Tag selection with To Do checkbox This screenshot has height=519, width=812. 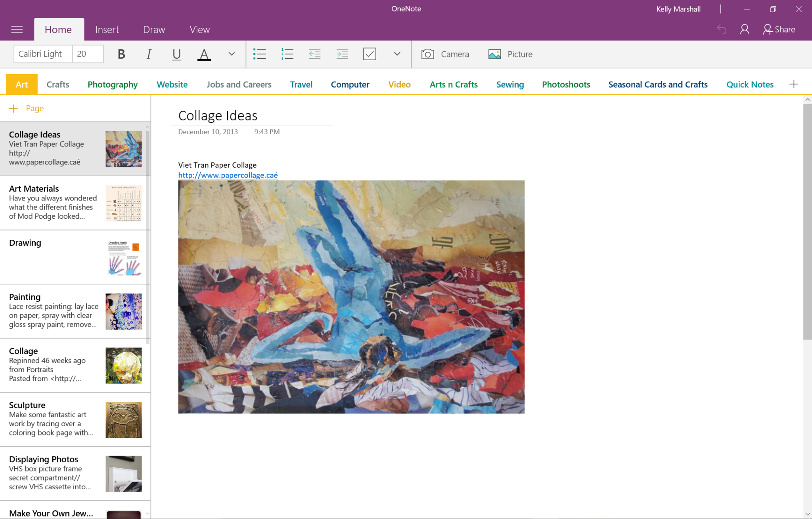click(370, 54)
